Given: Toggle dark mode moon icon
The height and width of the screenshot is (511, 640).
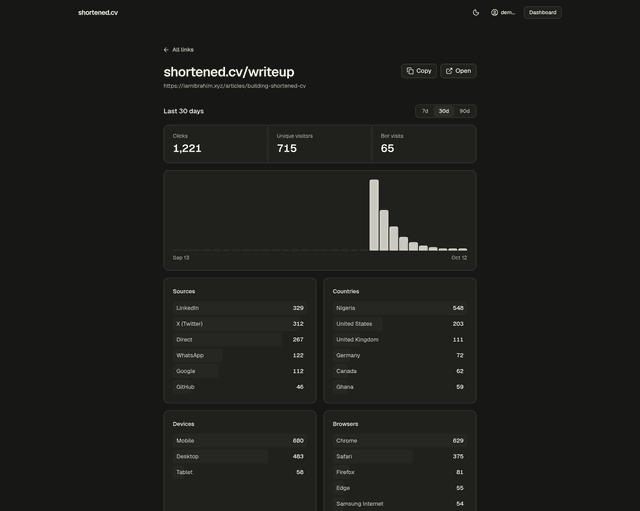Looking at the screenshot, I should point(476,13).
